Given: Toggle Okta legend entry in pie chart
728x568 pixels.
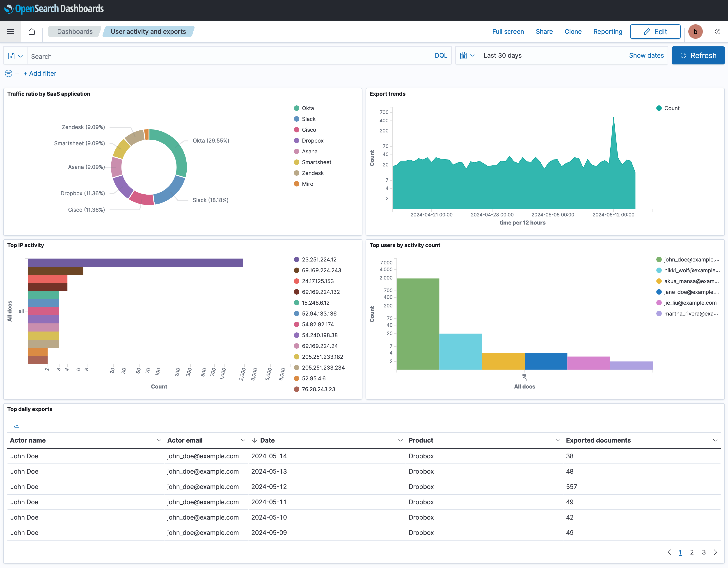Looking at the screenshot, I should point(307,108).
